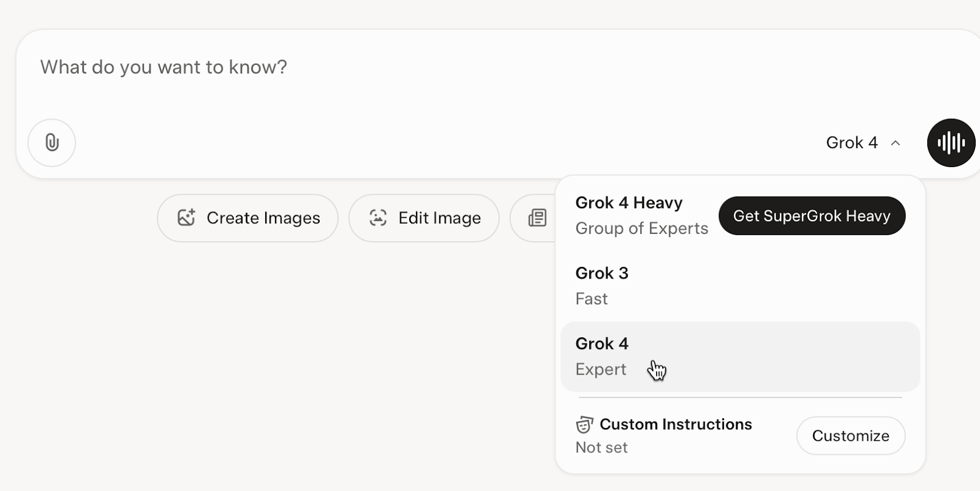Collapse the model menu using the chevron arrow
This screenshot has height=491, width=980.
pos(895,143)
